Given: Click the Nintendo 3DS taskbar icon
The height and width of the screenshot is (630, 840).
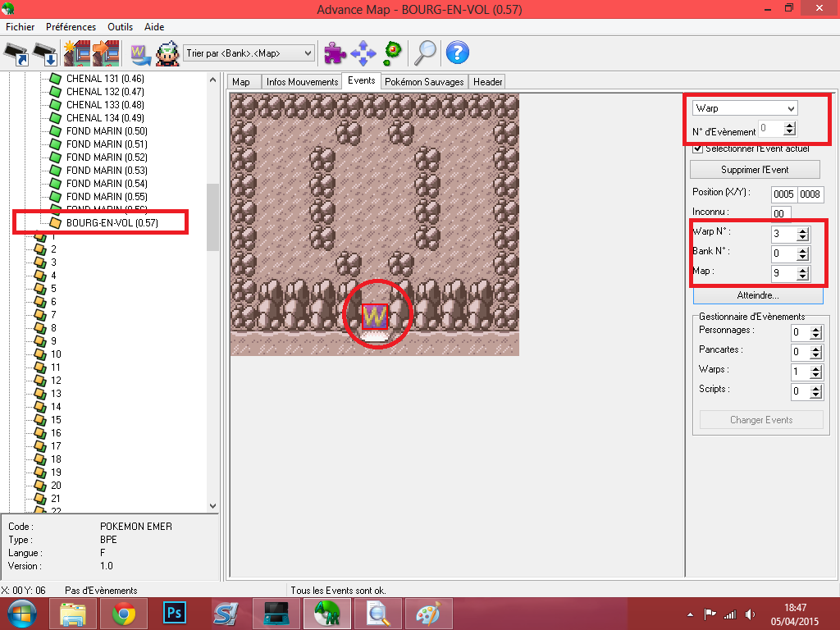Looking at the screenshot, I should 276,614.
